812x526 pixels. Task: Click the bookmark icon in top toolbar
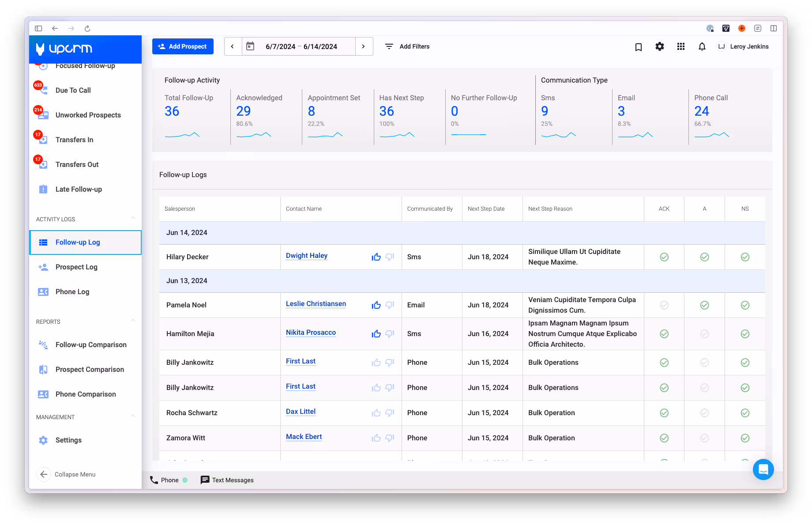(x=638, y=47)
